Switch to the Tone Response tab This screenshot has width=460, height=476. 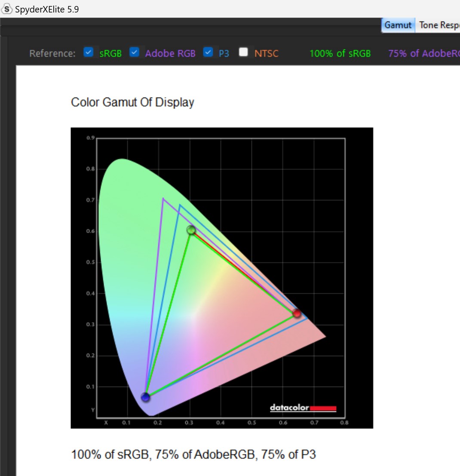(439, 25)
